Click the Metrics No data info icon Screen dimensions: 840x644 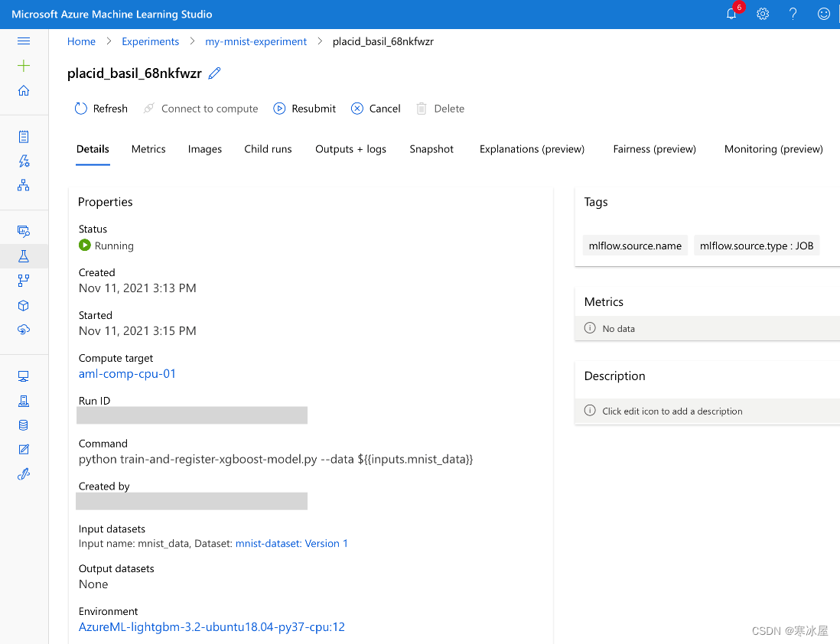pos(590,328)
